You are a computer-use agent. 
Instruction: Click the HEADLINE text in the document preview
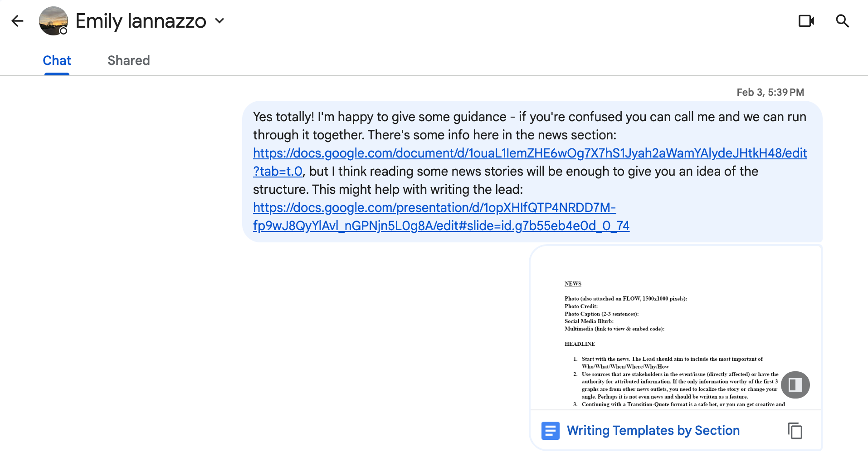pos(580,344)
